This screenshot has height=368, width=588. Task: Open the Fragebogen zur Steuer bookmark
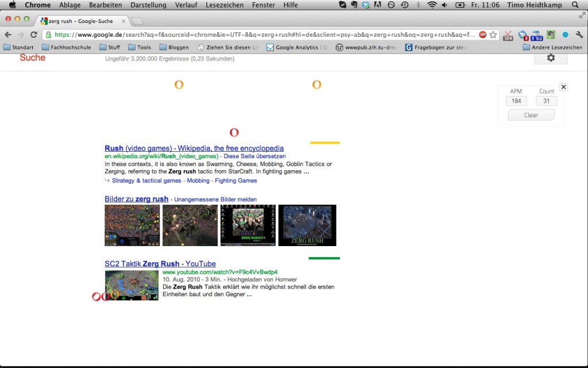[x=436, y=47]
